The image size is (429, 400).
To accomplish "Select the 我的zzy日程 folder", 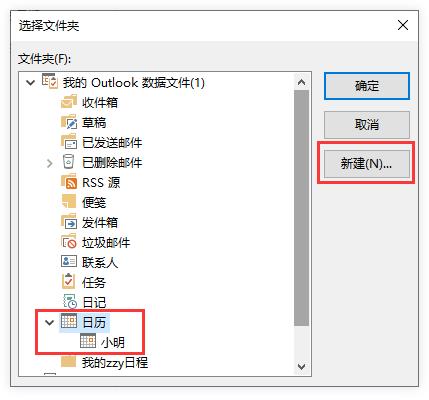I will pyautogui.click(x=105, y=362).
